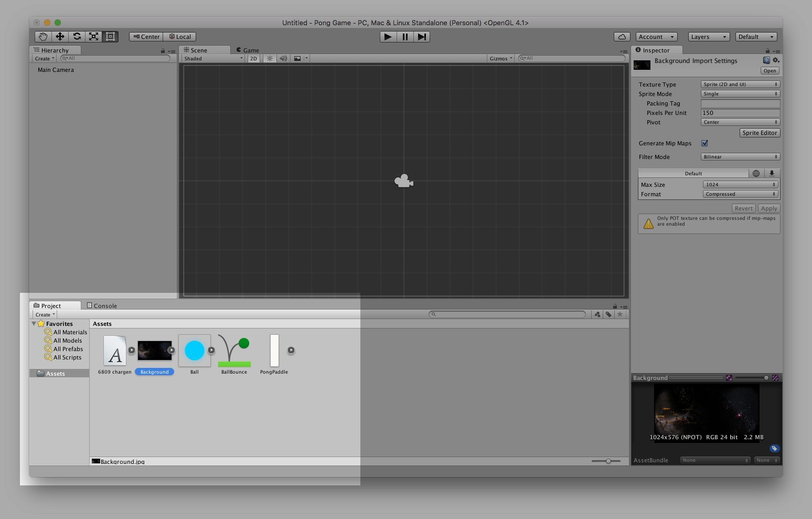Screen dimensions: 812x519
Task: Open the Layers dropdown
Action: point(708,37)
